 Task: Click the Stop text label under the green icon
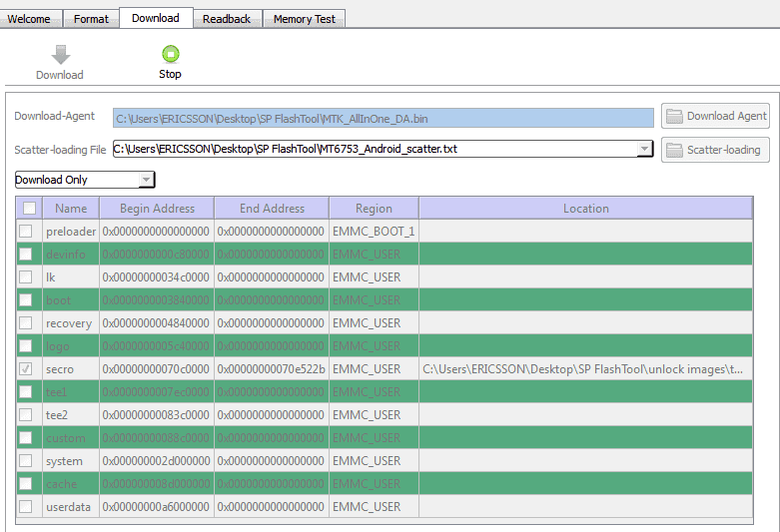click(x=170, y=74)
